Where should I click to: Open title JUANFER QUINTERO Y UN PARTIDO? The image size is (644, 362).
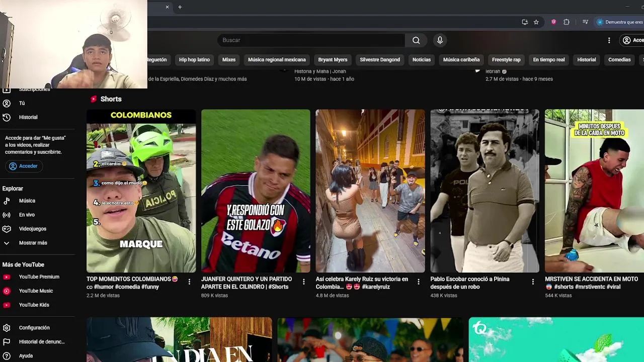(247, 283)
